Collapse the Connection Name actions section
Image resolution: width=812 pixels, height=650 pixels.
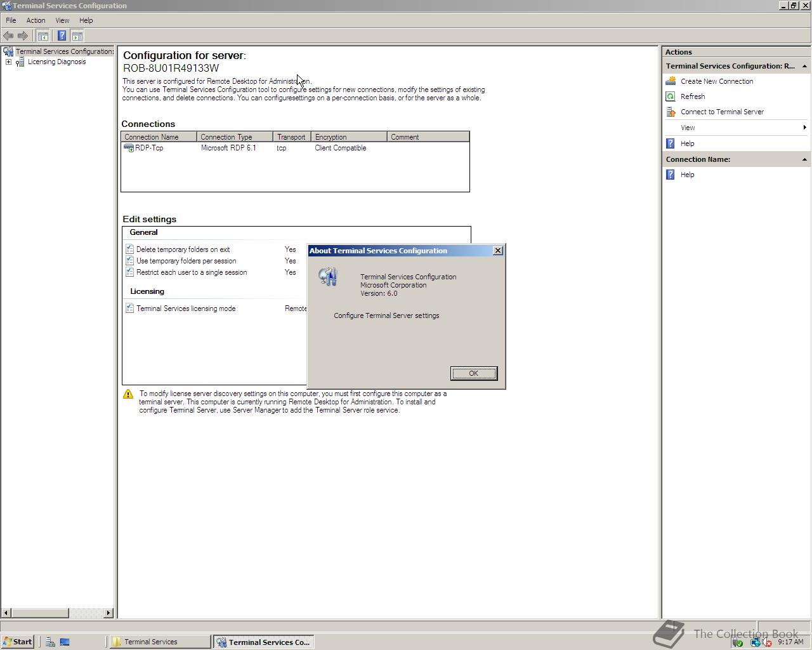click(804, 159)
